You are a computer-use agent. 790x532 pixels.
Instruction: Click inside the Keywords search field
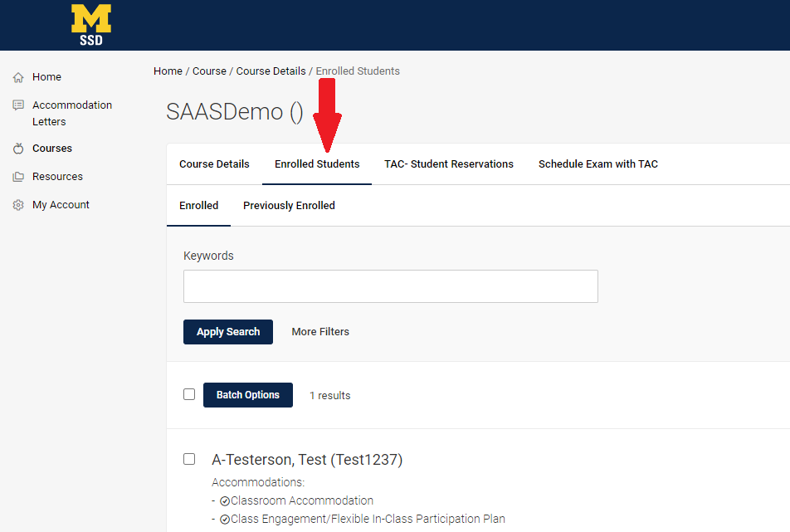(390, 286)
